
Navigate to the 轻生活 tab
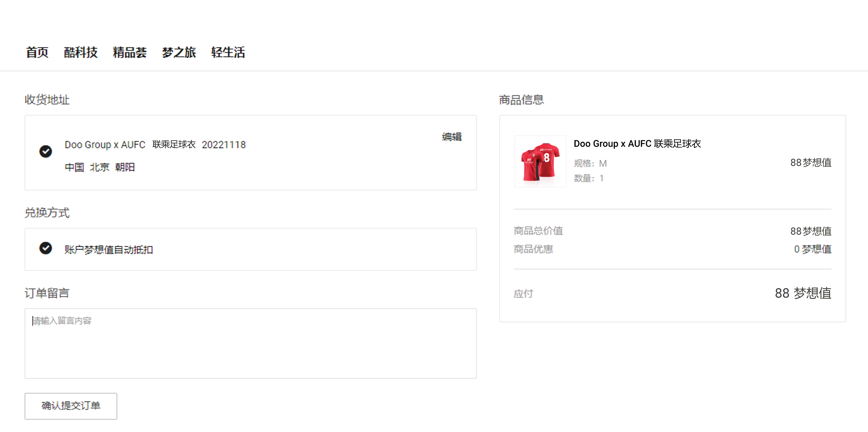click(228, 53)
